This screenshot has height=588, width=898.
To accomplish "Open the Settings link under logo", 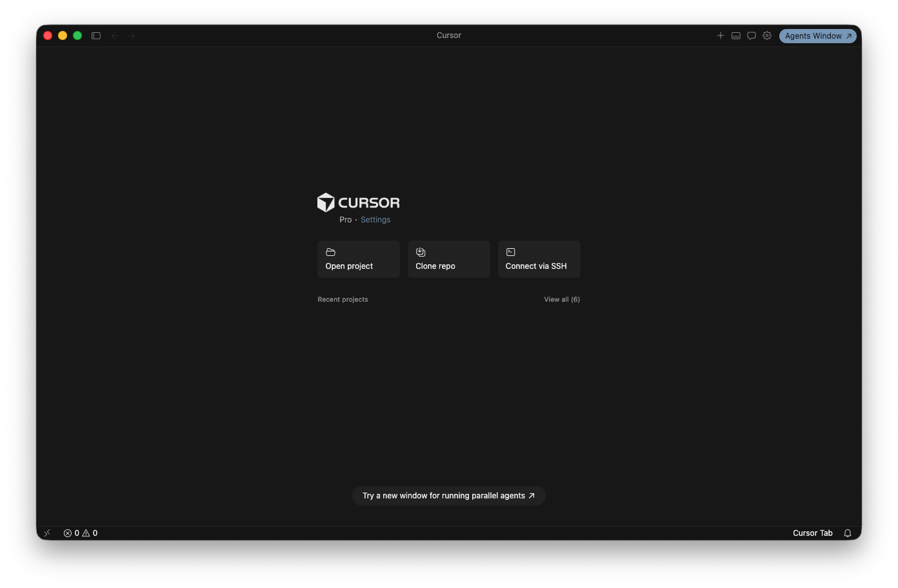I will [375, 220].
